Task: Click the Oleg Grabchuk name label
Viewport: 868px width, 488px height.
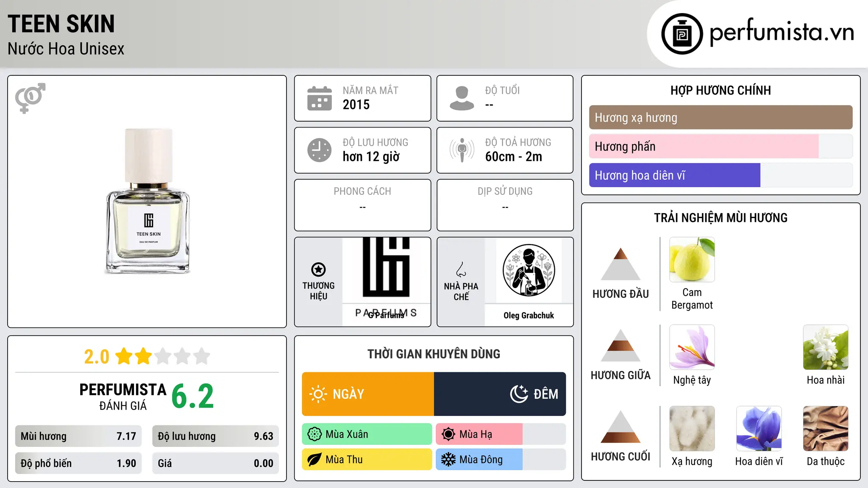Action: [x=529, y=316]
